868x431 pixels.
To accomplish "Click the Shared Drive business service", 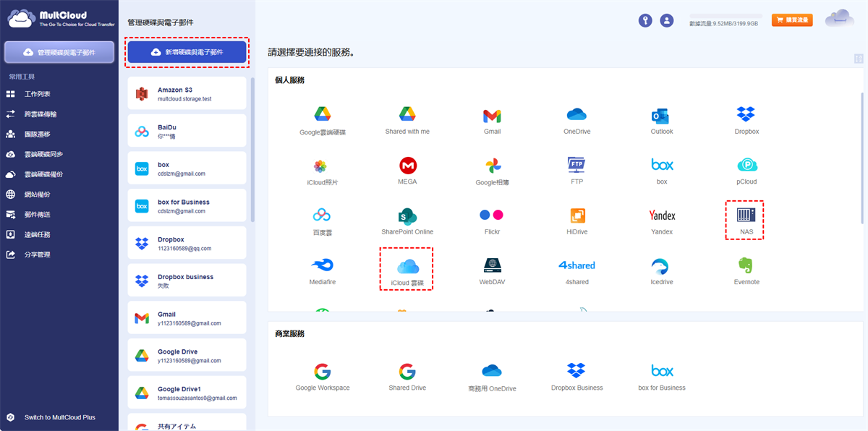I will click(407, 371).
